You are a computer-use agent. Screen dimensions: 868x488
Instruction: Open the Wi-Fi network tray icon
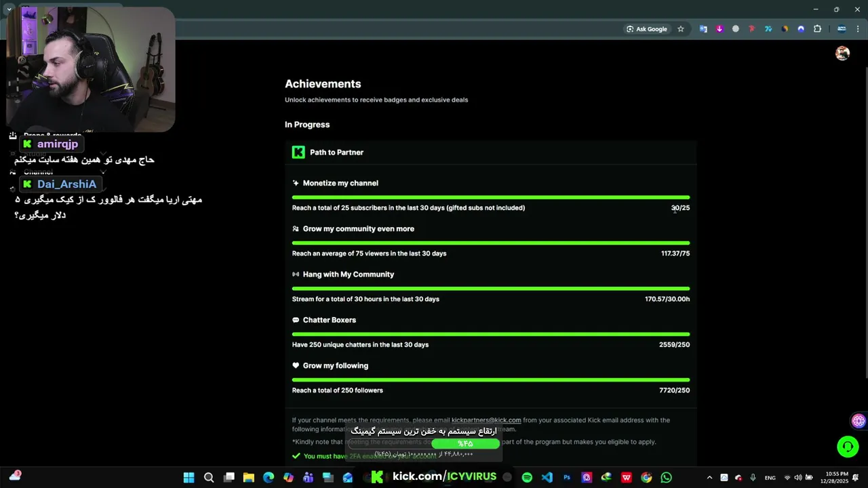coord(787,478)
